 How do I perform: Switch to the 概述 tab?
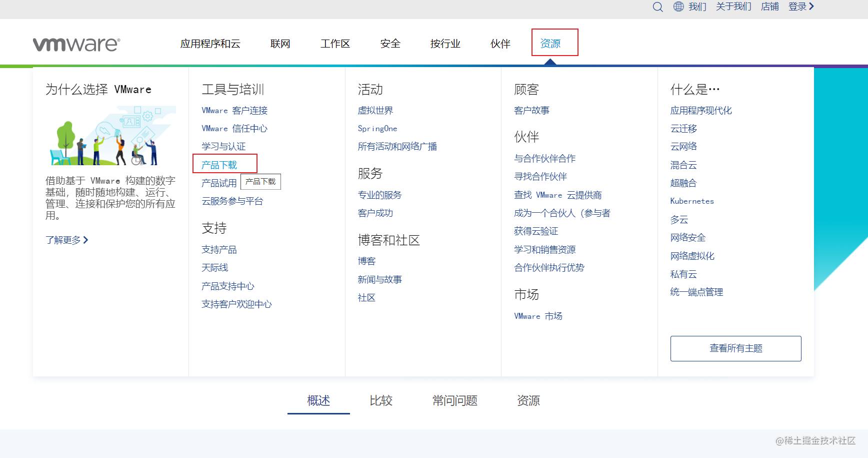click(x=318, y=401)
